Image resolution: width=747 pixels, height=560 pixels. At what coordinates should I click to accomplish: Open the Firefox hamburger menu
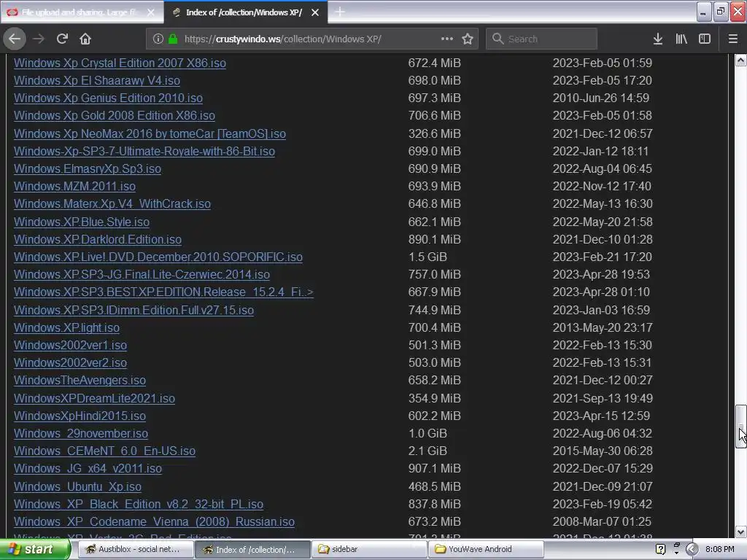[x=733, y=39]
